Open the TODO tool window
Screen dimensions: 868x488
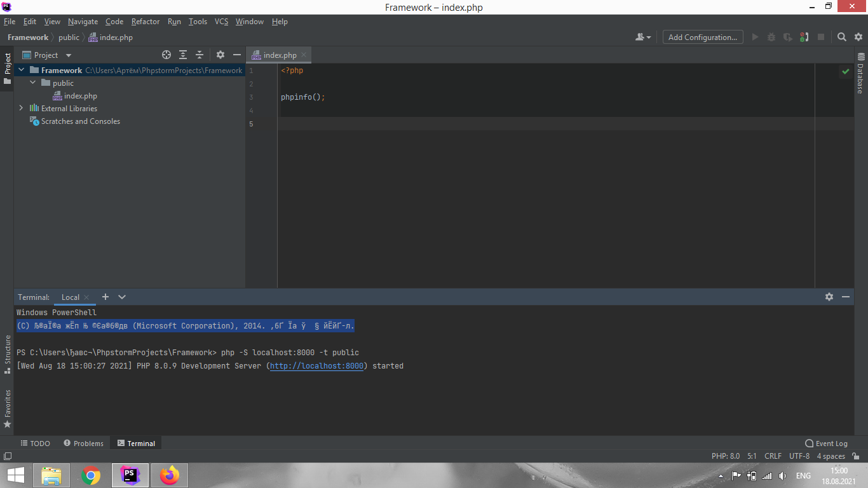(x=35, y=444)
